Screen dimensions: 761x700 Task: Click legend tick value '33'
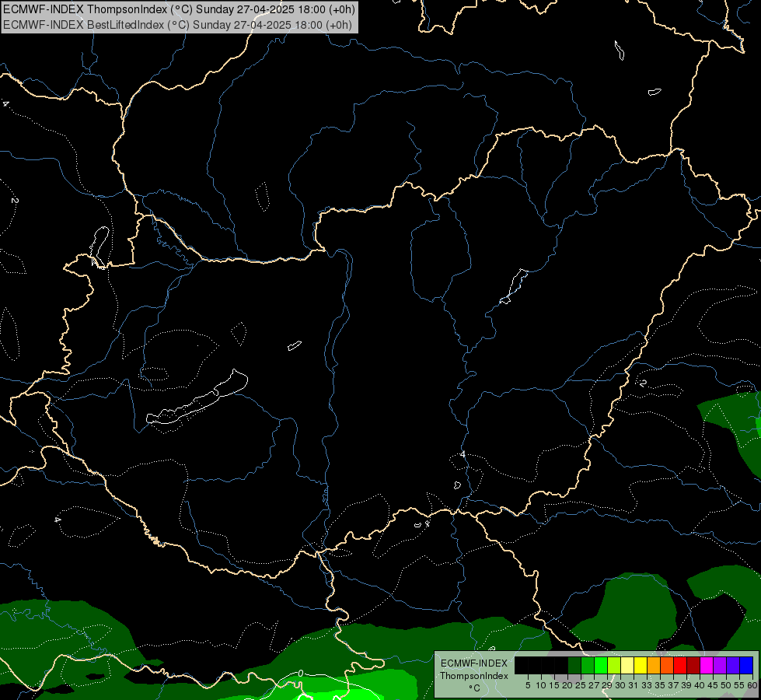click(647, 685)
